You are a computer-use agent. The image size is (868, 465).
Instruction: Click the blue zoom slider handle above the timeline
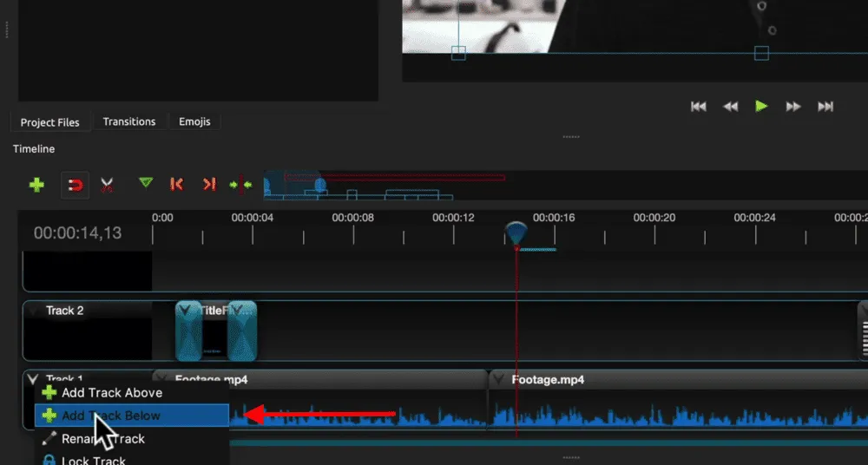[x=319, y=185]
